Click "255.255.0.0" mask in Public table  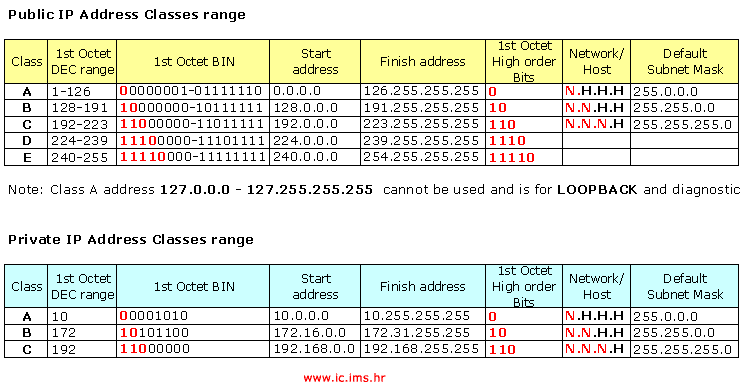tap(673, 108)
